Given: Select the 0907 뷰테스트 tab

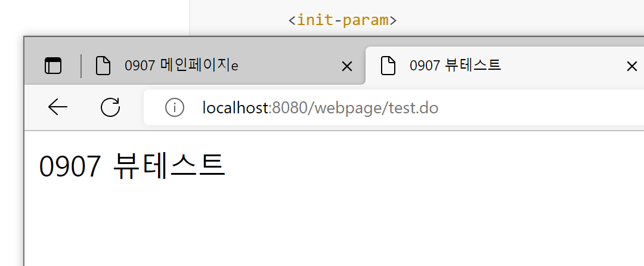Looking at the screenshot, I should (x=504, y=66).
